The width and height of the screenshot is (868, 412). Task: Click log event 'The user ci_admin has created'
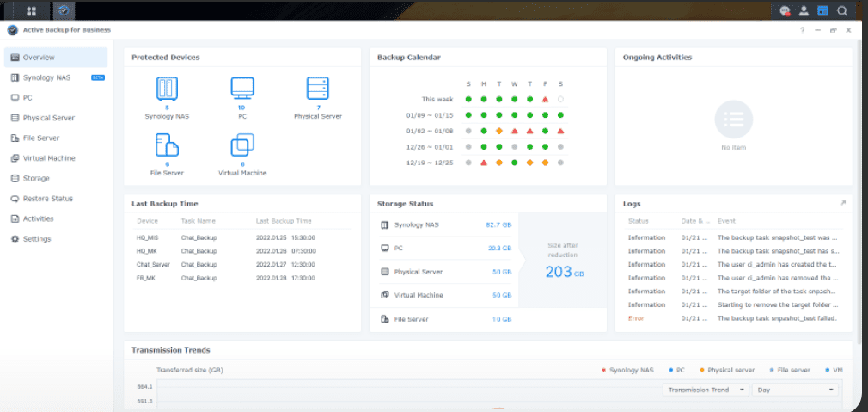point(777,265)
